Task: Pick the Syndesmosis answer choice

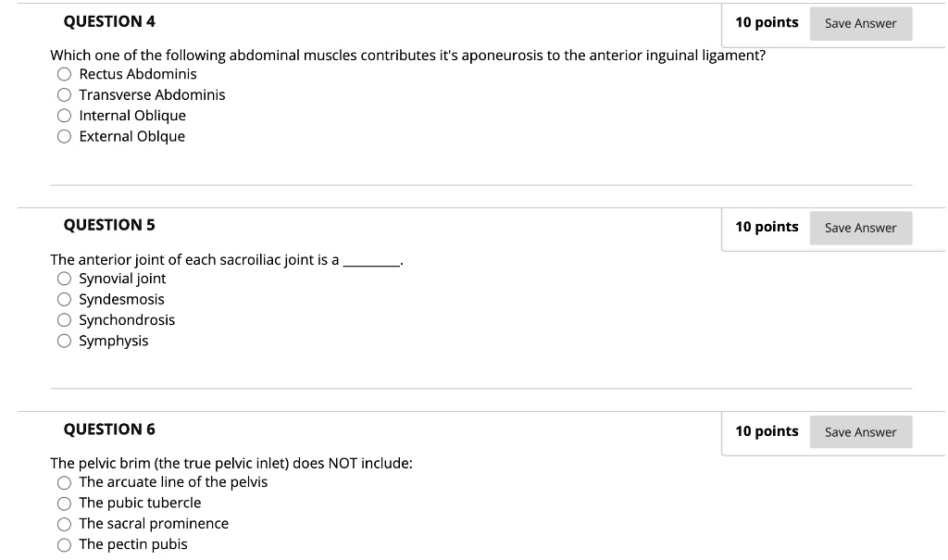Action: click(64, 299)
